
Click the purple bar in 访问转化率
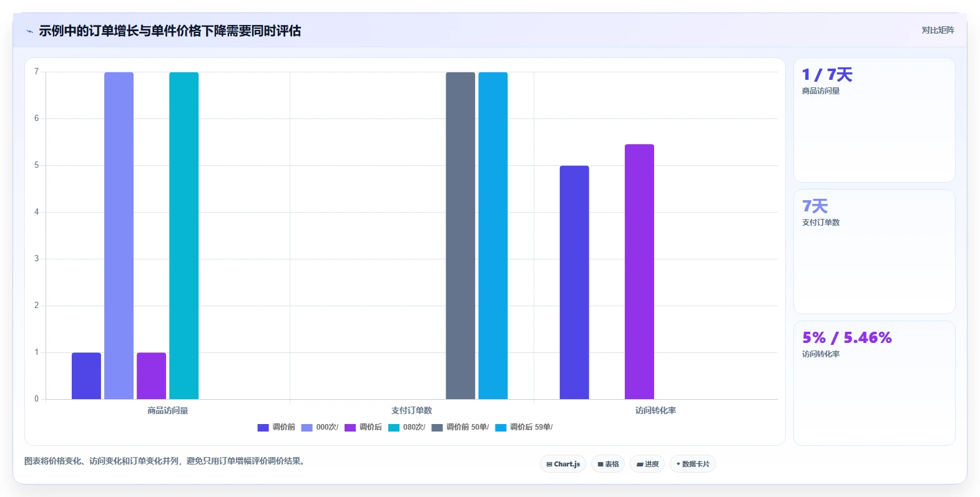[x=639, y=272]
